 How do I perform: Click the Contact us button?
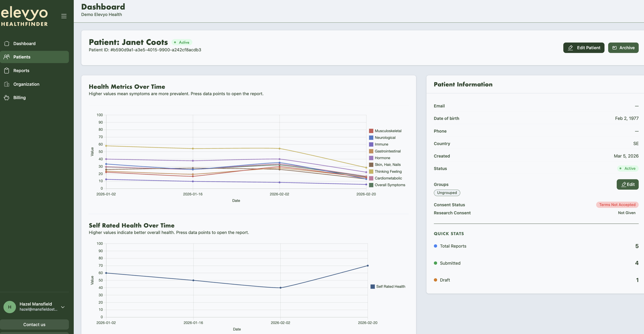[x=34, y=324]
